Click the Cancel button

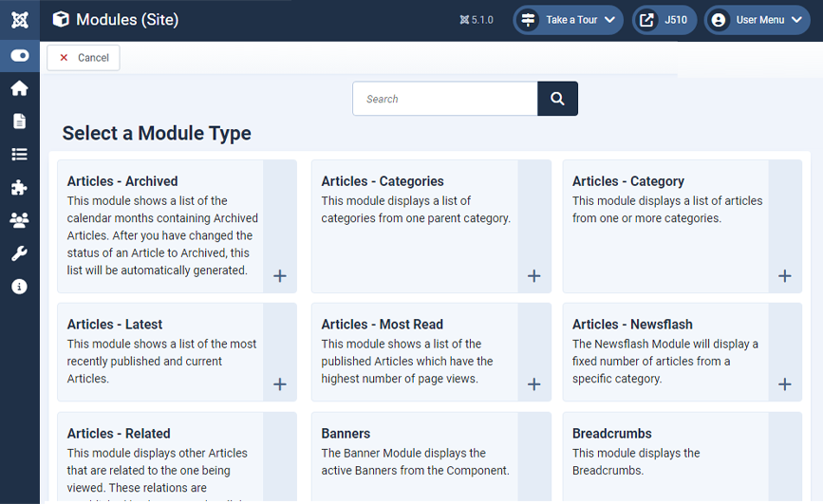(84, 58)
